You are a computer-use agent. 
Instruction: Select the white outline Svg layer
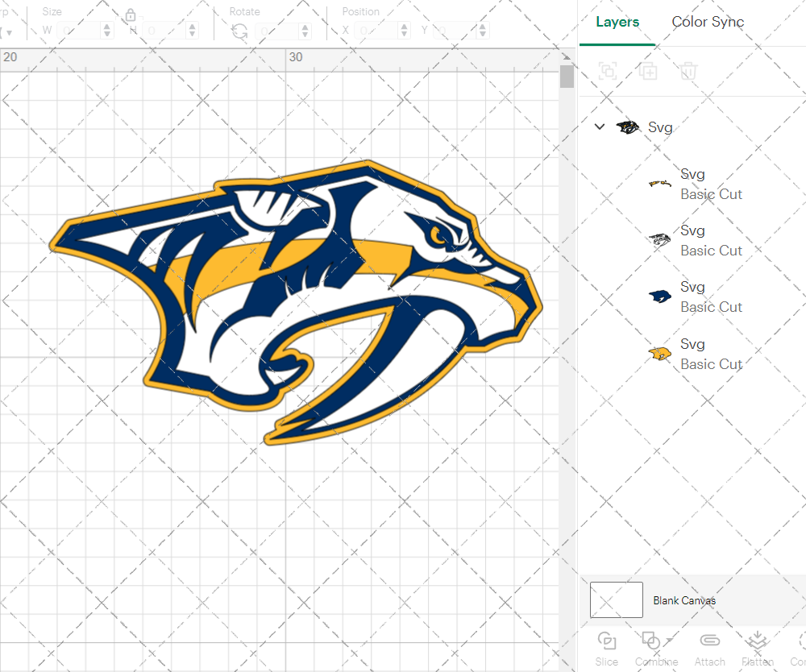[660, 240]
